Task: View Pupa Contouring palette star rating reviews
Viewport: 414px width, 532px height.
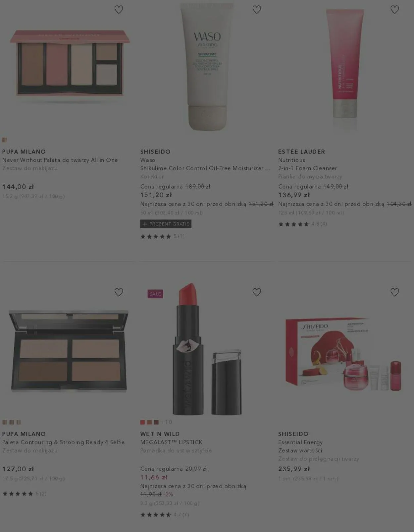Action: click(24, 494)
